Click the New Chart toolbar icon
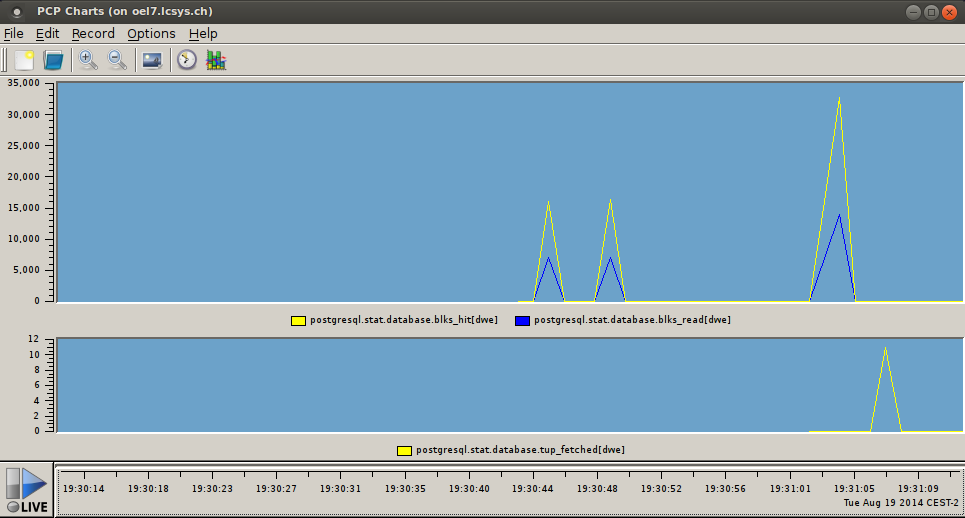The image size is (965, 518). point(24,60)
